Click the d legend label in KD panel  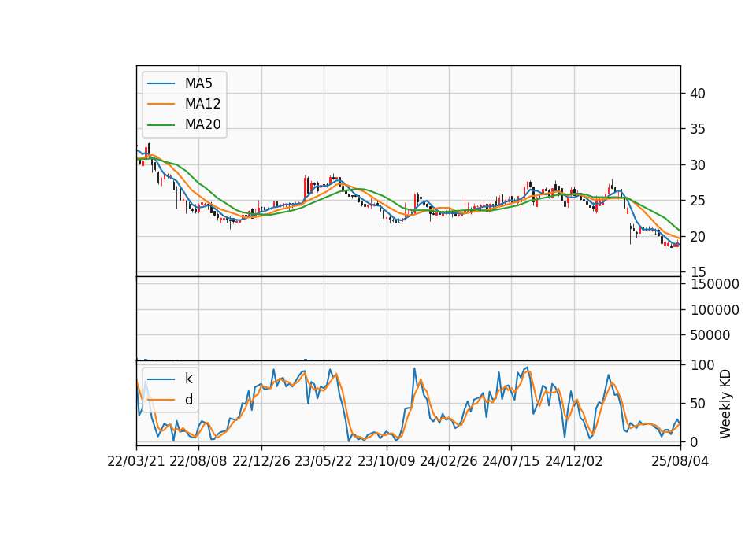click(188, 400)
